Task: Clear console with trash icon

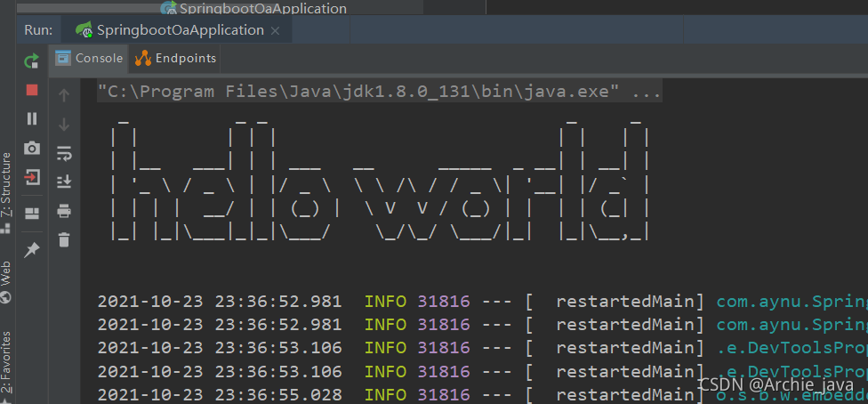Action: click(64, 239)
